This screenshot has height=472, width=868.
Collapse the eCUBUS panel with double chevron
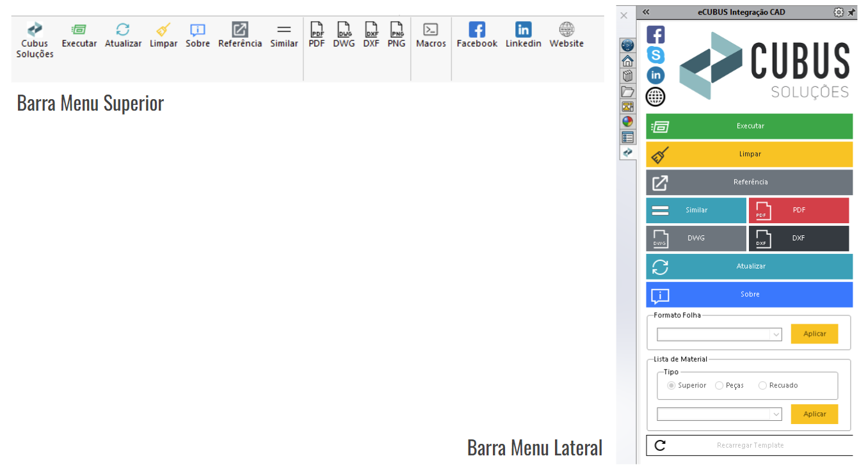[x=646, y=12]
